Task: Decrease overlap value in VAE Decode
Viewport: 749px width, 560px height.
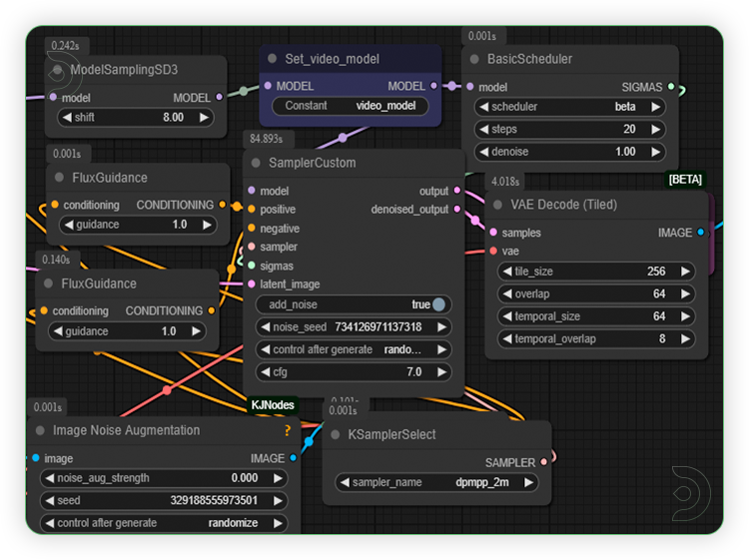Action: pyautogui.click(x=507, y=293)
